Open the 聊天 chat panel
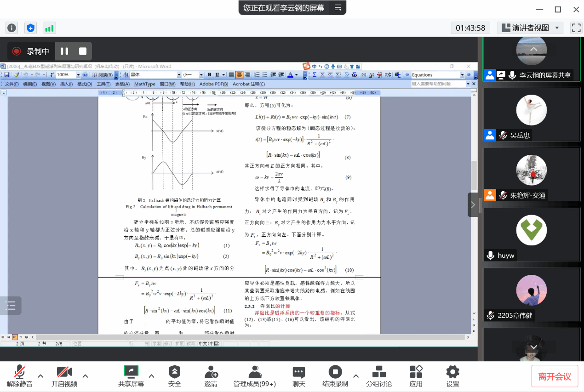Image resolution: width=584 pixels, height=392 pixels. click(x=299, y=376)
